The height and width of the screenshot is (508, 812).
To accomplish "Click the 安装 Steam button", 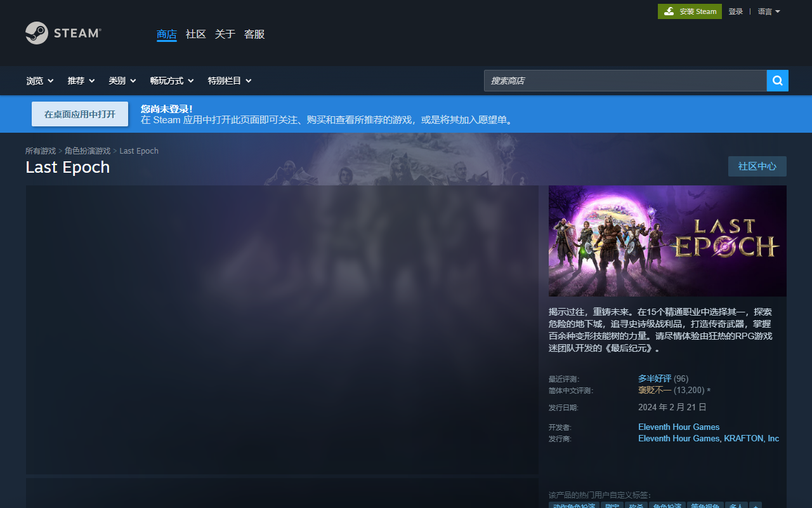I will click(690, 11).
